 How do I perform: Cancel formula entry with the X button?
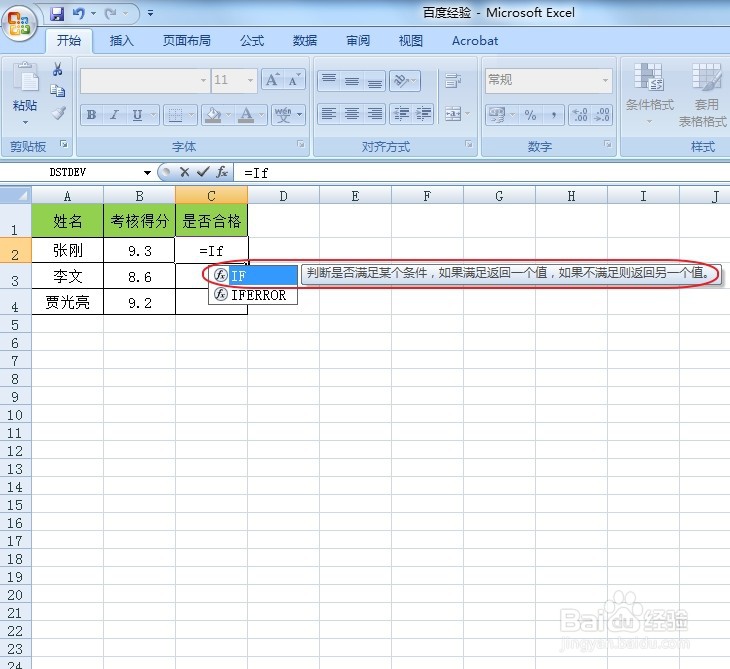click(x=184, y=172)
